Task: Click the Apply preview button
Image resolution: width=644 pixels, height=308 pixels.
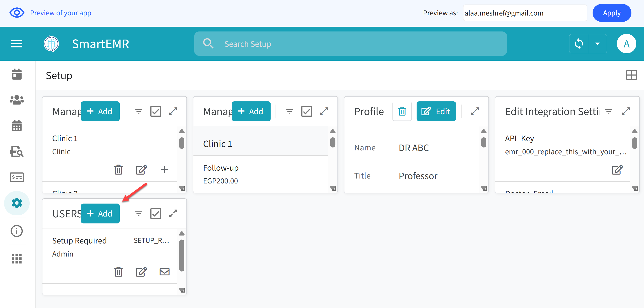Action: click(x=611, y=13)
